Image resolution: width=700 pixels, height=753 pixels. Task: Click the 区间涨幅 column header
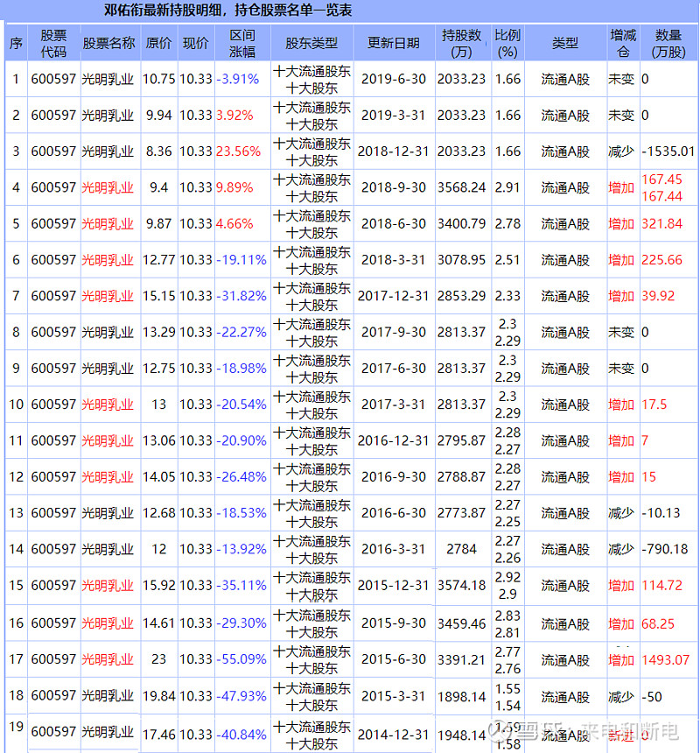(x=242, y=43)
